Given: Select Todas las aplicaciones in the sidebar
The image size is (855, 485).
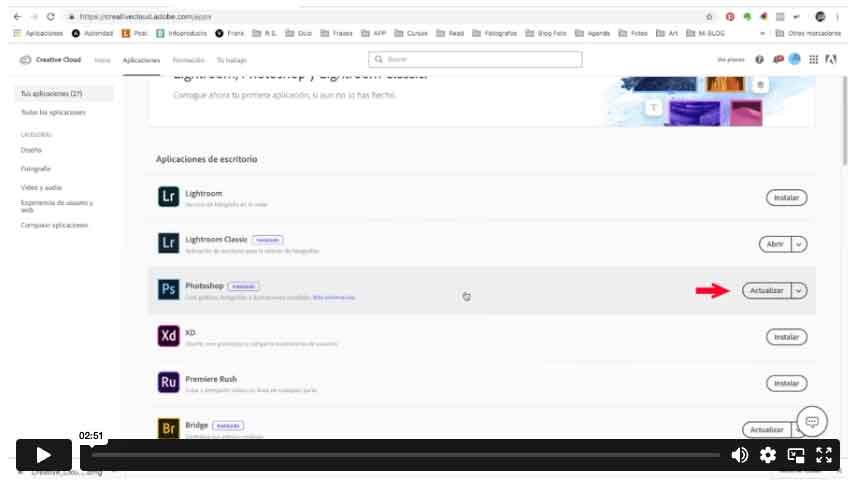Looking at the screenshot, I should 53,112.
